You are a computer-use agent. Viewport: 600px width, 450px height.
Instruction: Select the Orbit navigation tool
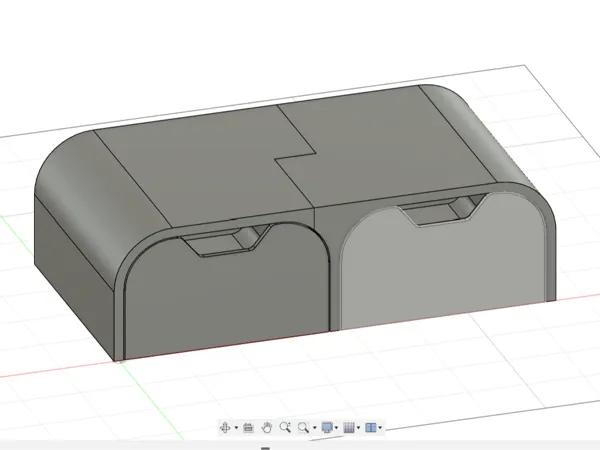click(225, 427)
